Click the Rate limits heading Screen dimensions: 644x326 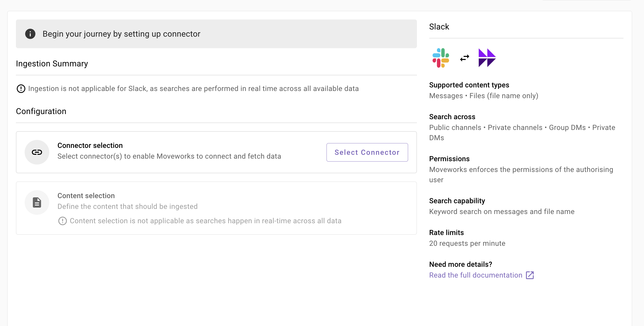446,233
